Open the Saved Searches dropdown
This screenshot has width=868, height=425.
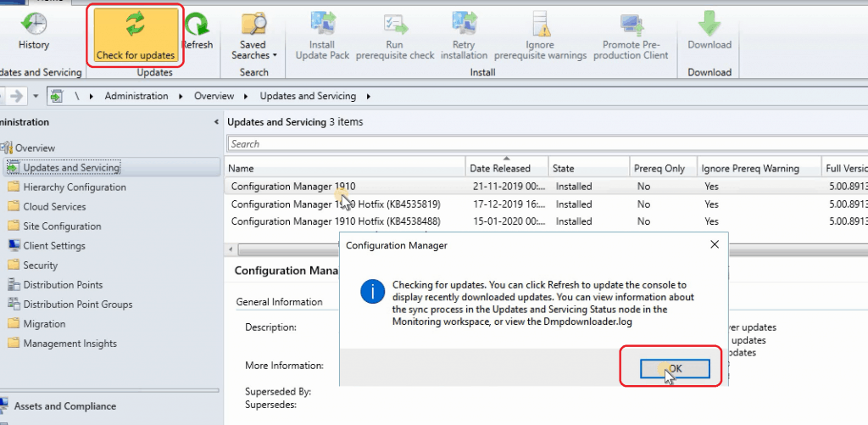(254, 36)
